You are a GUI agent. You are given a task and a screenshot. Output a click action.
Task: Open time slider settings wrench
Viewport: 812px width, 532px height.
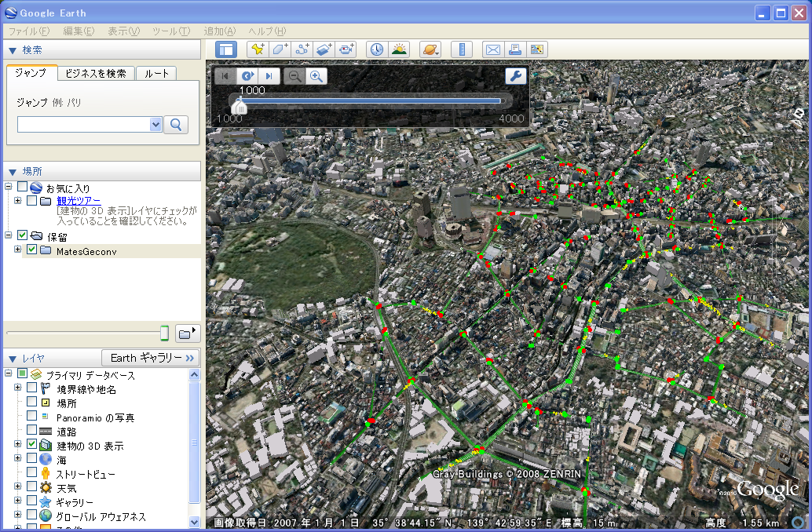pos(516,76)
